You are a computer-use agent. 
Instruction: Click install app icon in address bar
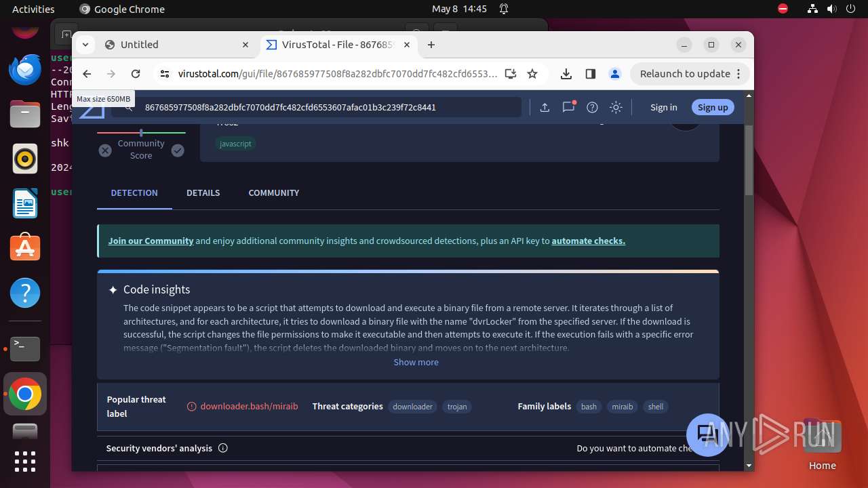click(511, 74)
